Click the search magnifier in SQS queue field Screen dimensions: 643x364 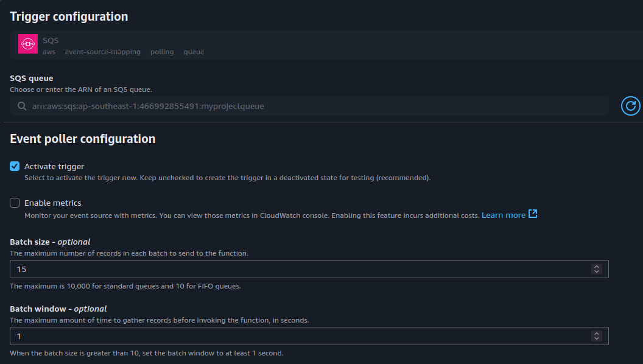click(21, 106)
